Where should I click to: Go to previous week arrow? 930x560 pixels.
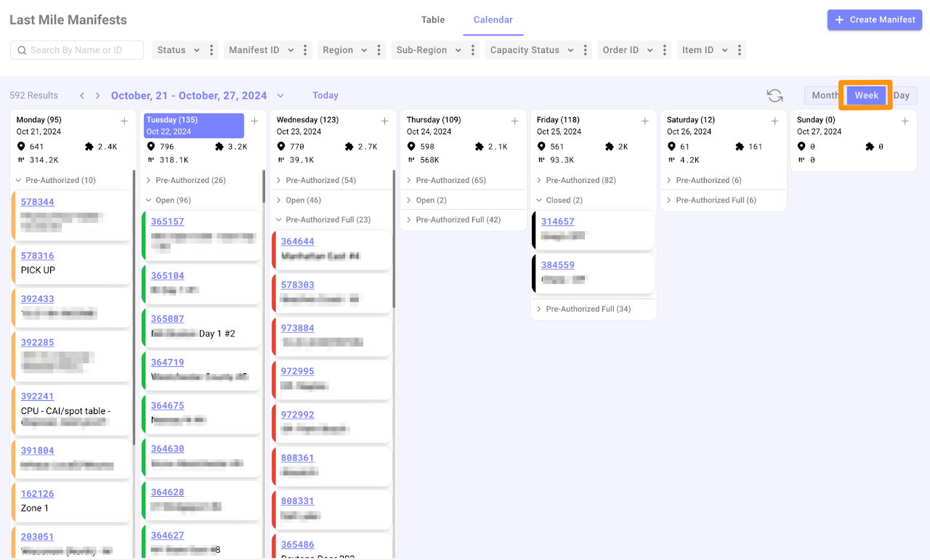click(82, 96)
